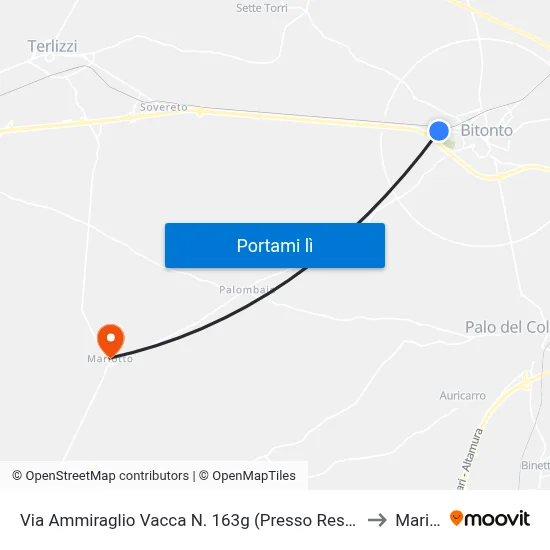Image resolution: width=550 pixels, height=550 pixels.
Task: Select the blue origin location dot
Action: 439,131
